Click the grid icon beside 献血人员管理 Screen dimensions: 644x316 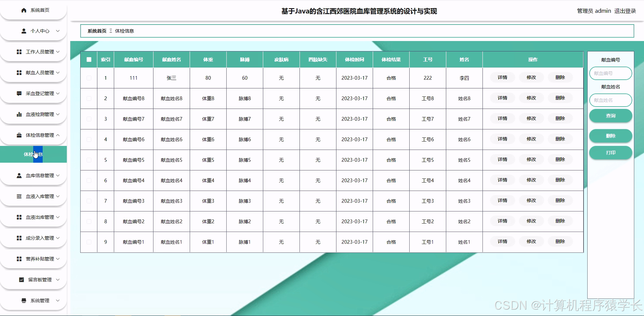(x=19, y=73)
